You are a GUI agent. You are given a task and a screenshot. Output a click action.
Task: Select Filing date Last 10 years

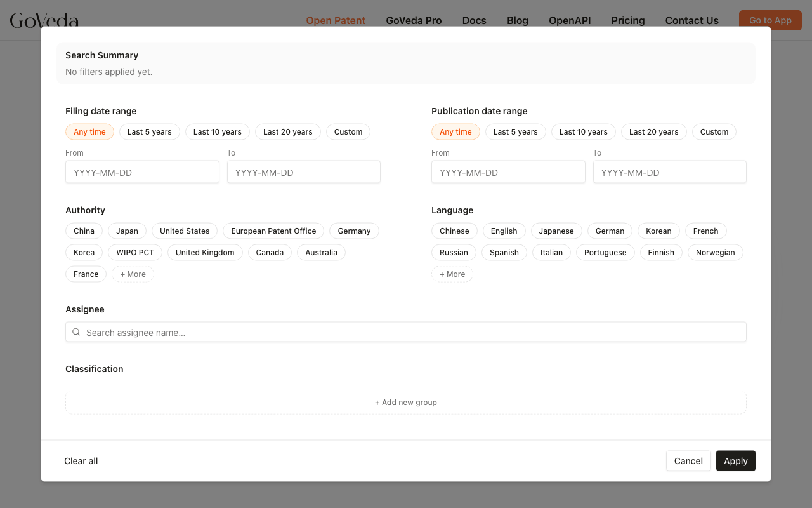point(218,132)
